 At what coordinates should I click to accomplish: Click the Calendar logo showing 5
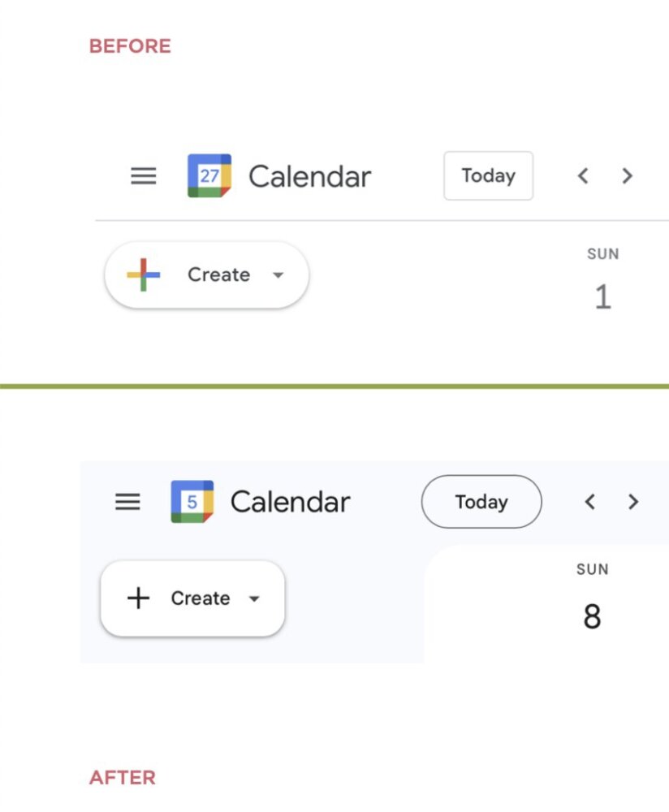(x=192, y=502)
